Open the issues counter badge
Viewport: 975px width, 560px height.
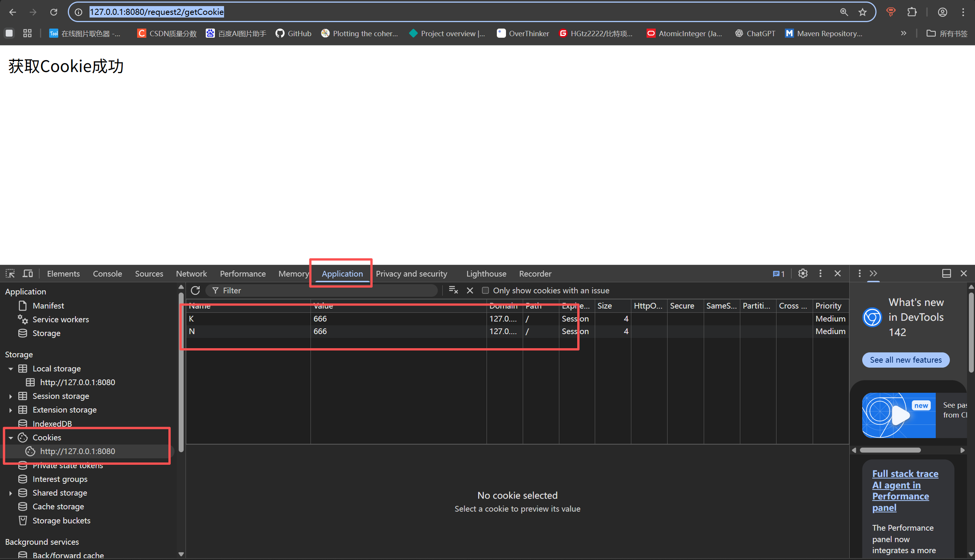(x=778, y=274)
